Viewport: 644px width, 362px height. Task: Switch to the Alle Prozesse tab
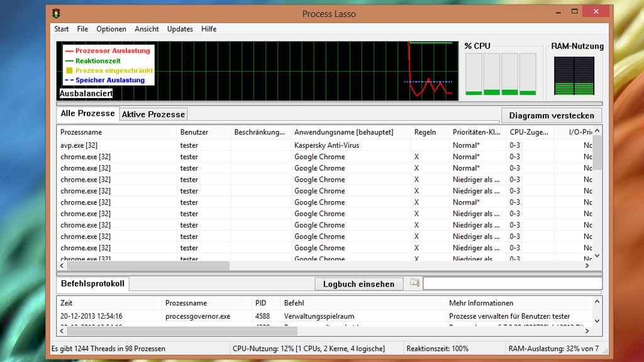click(x=87, y=114)
